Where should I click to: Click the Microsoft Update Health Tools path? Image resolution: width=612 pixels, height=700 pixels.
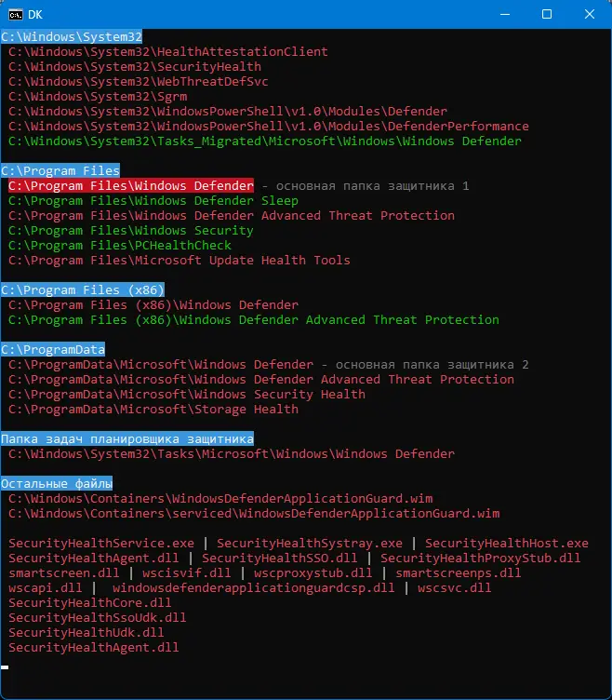180,261
